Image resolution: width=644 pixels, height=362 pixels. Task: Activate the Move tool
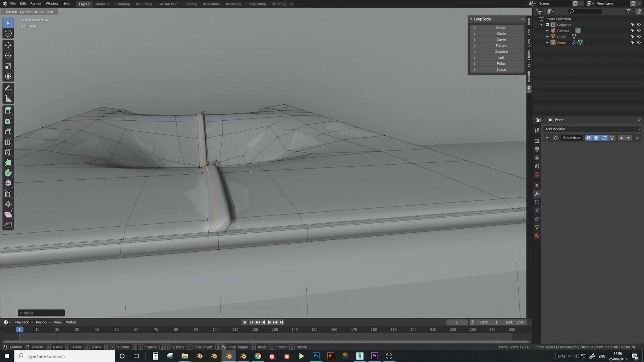(x=8, y=45)
